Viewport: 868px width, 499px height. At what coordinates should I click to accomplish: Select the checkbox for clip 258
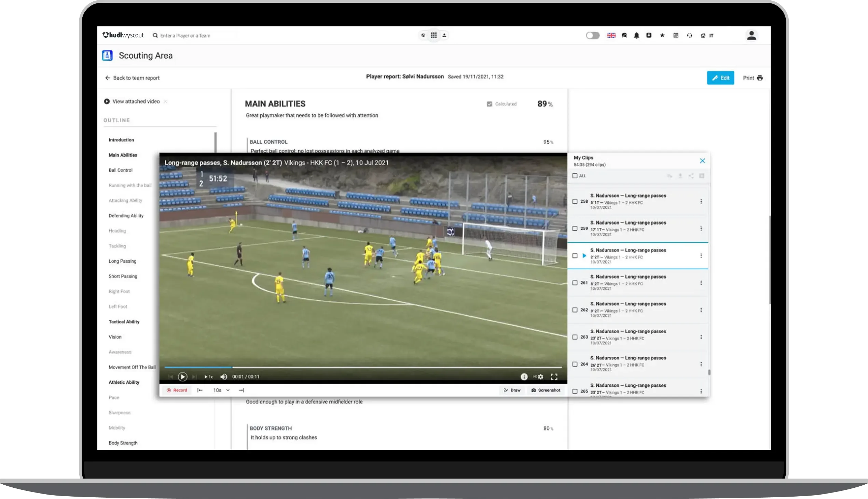pyautogui.click(x=575, y=202)
